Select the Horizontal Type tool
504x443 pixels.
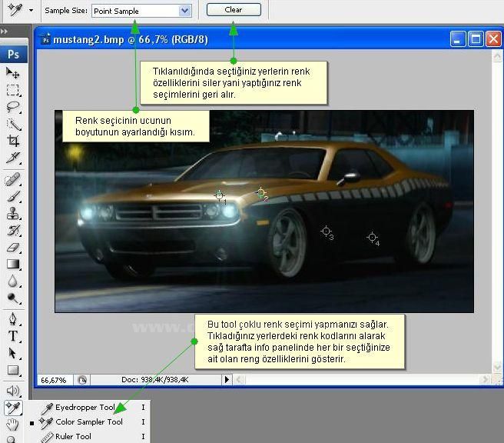point(13,336)
